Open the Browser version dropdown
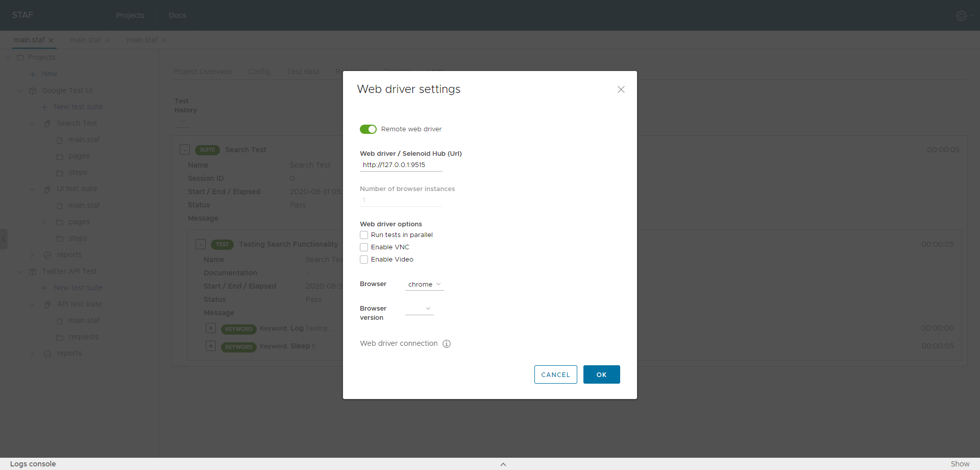980x470 pixels. click(x=419, y=309)
